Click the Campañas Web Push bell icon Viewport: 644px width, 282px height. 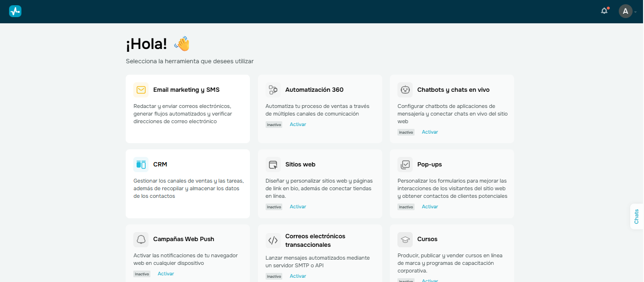tap(141, 239)
